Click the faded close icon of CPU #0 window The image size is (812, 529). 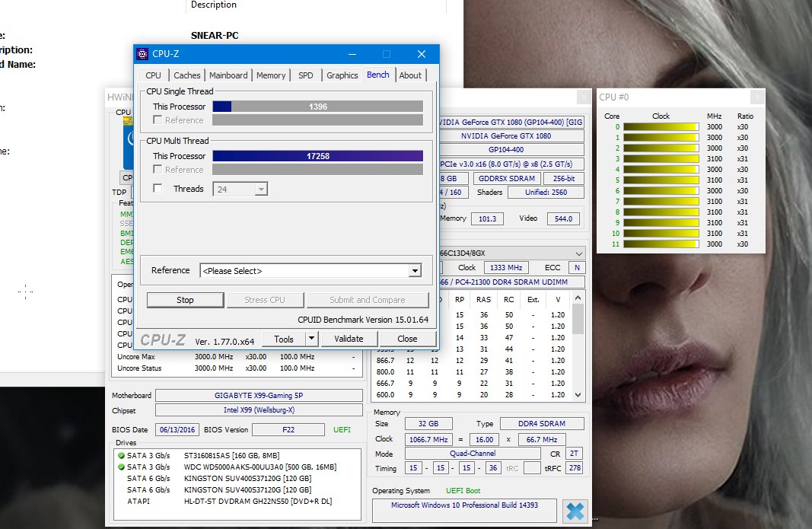757,97
